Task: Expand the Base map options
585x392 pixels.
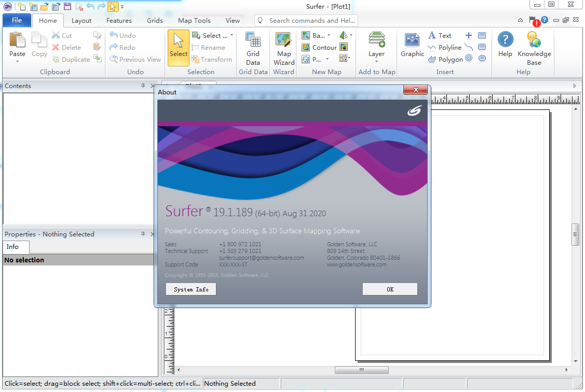Action: (329, 35)
